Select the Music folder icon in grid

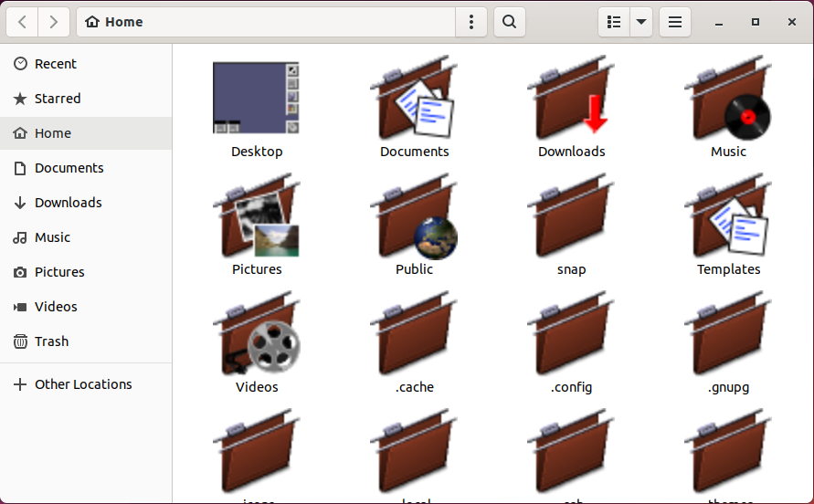728,98
